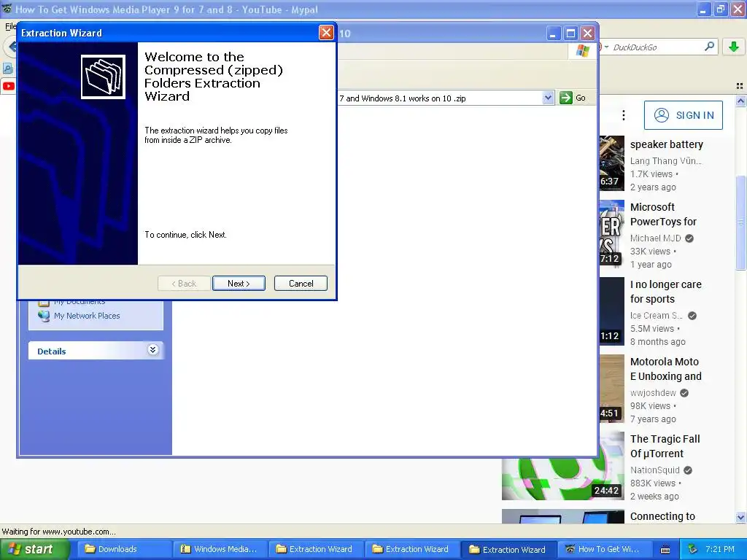Click the 4:51 Motorola thumbnail

(x=612, y=388)
